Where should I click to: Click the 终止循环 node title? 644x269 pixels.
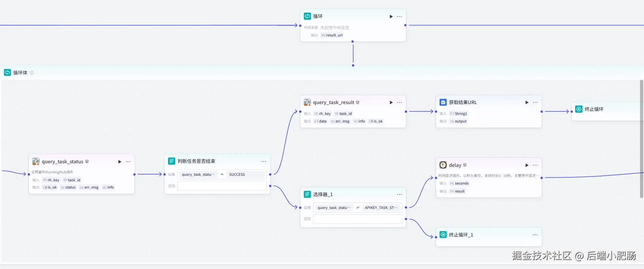[594, 109]
